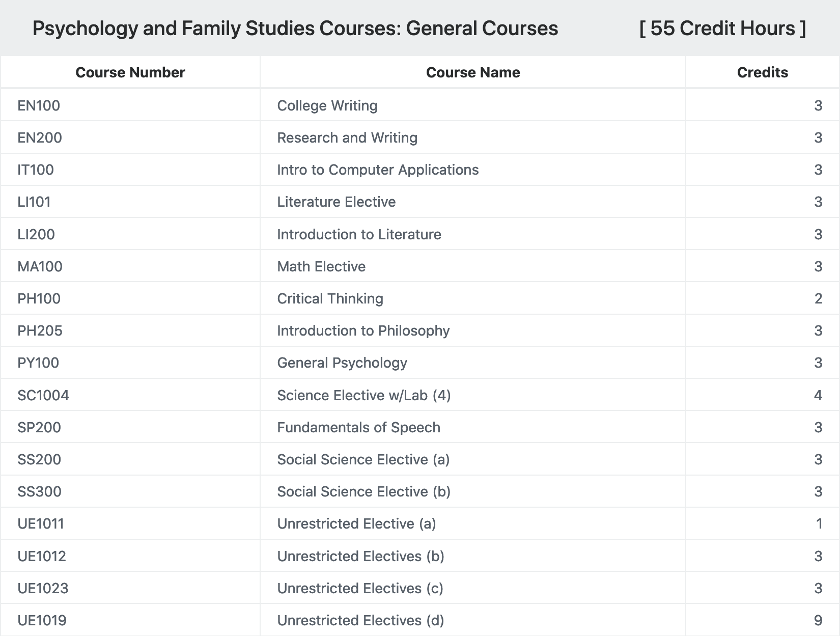Click the Credits column header
Screen dimensions: 840x636
tap(762, 72)
